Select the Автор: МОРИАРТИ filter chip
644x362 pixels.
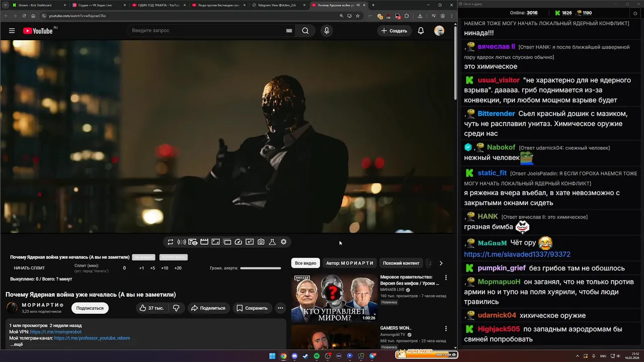(350, 263)
